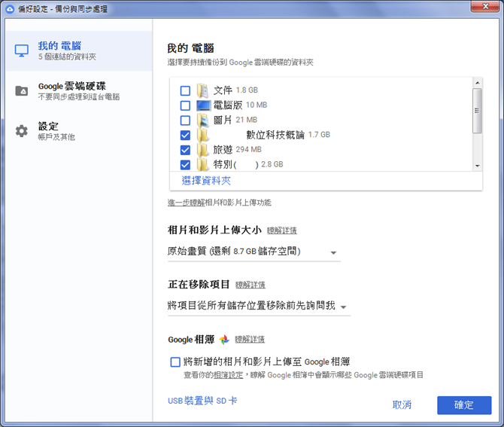Click the 2.8 GB size label
504x427 pixels.
(272, 164)
